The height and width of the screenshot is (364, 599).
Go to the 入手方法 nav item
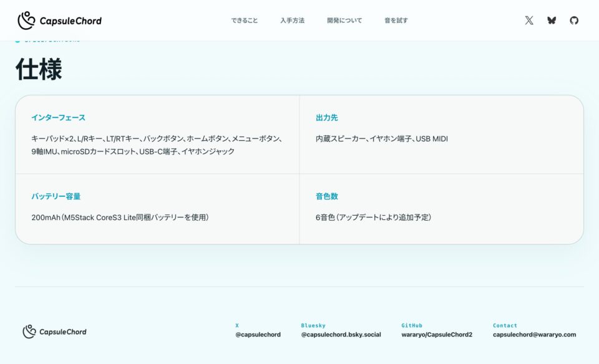click(292, 20)
